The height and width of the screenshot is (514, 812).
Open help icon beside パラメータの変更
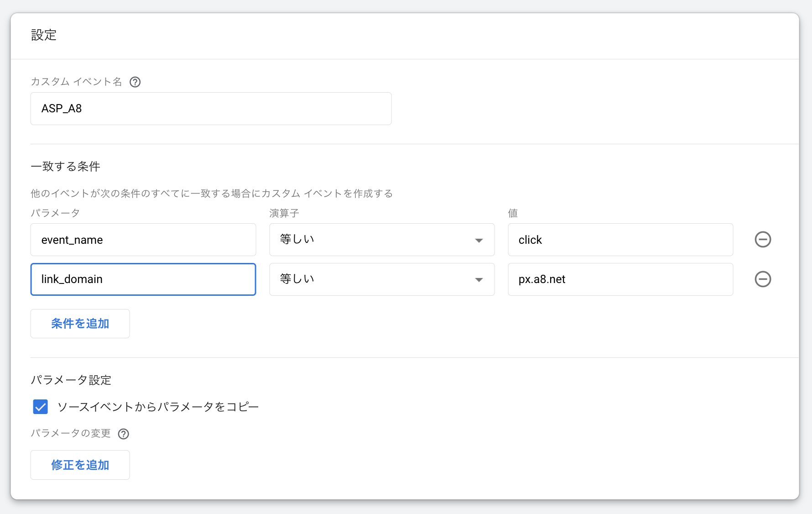123,434
